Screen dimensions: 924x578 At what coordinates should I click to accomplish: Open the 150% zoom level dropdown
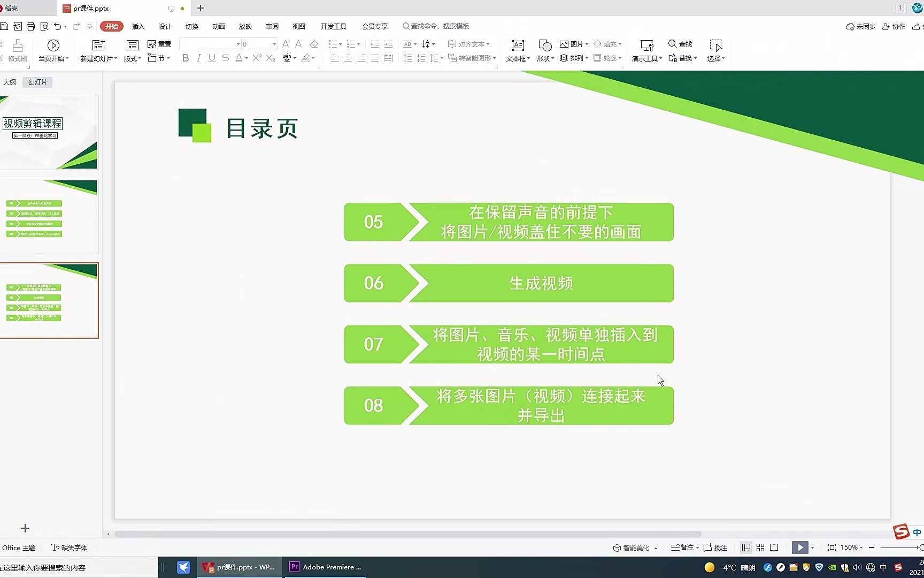(852, 547)
